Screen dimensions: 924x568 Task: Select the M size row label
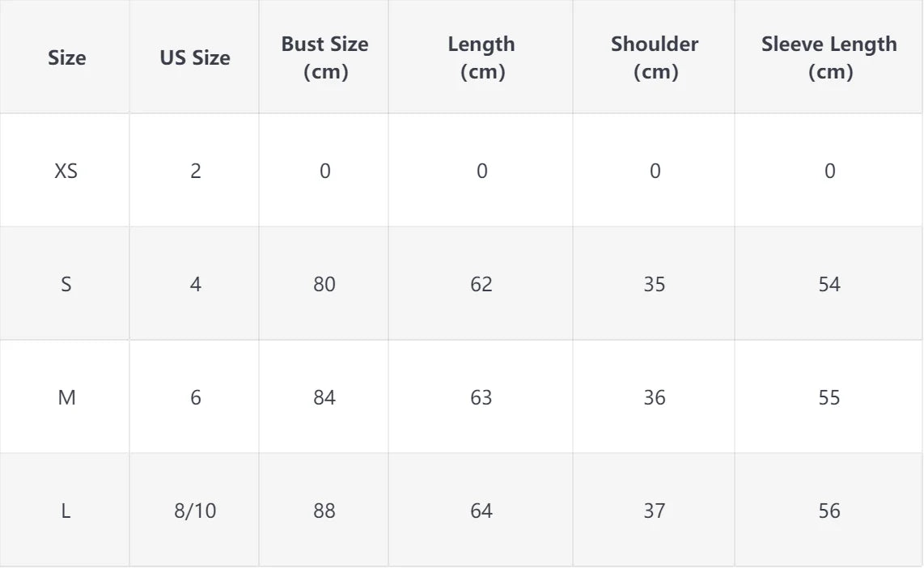(66, 397)
